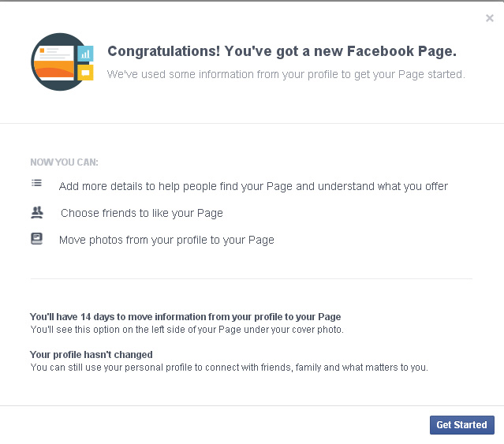Screen dimensions: 504x444
Task: Click the Facebook Page illustration icon
Action: (x=62, y=62)
